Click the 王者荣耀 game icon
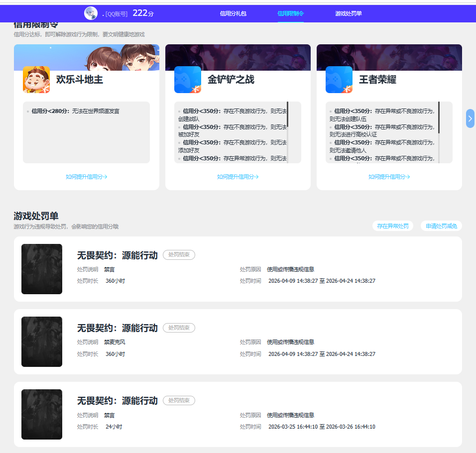Screen dimensions: 476x453 tap(339, 80)
